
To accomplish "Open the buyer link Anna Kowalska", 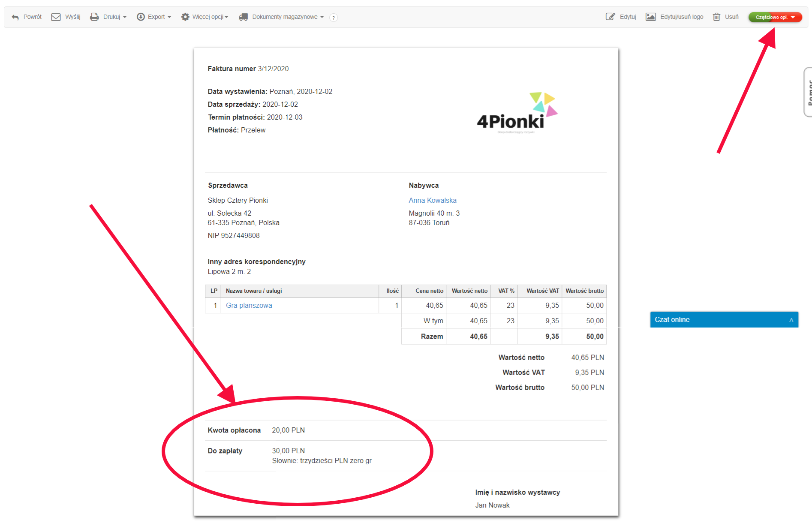I will coord(432,200).
